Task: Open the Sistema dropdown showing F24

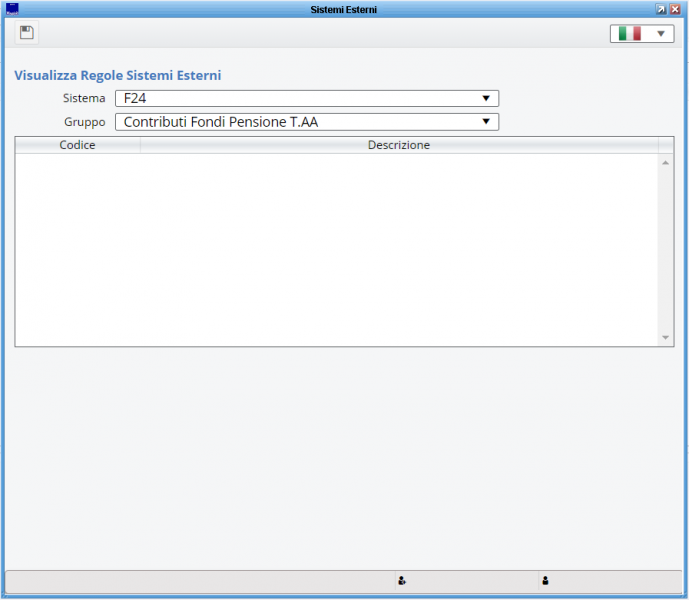Action: click(307, 98)
